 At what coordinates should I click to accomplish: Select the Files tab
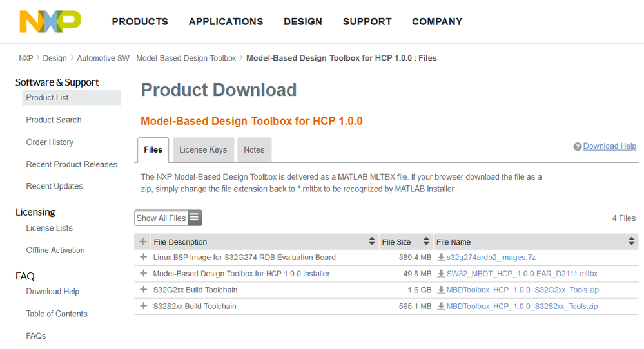153,149
